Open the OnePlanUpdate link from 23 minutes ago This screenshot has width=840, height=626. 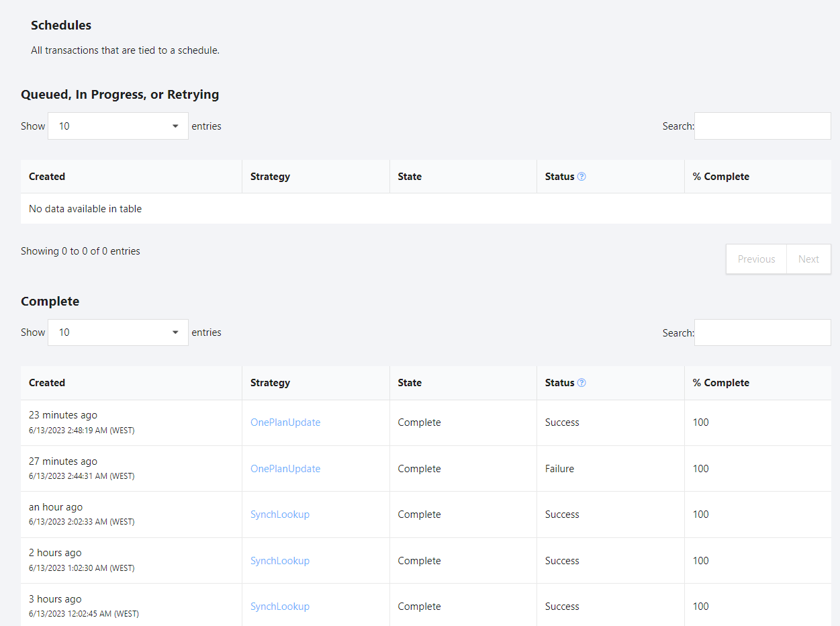pyautogui.click(x=285, y=422)
